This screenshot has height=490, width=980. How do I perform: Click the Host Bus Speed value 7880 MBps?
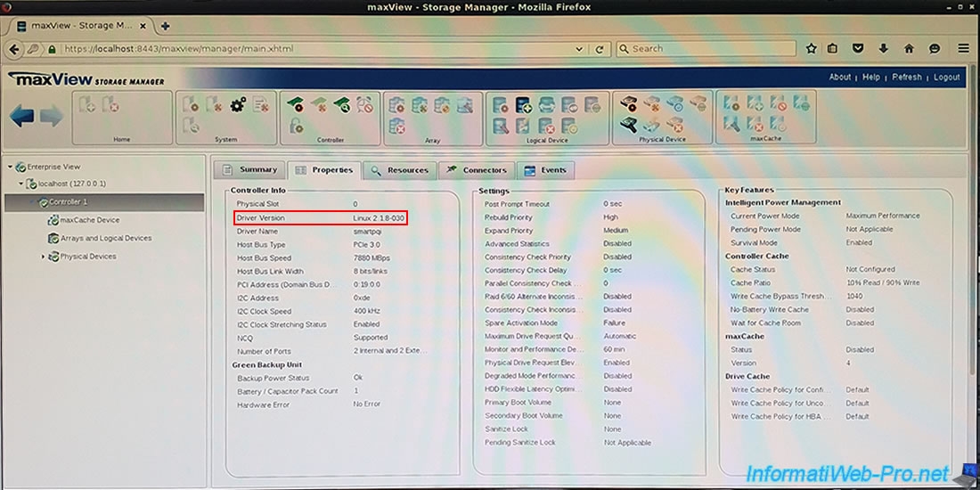point(372,257)
